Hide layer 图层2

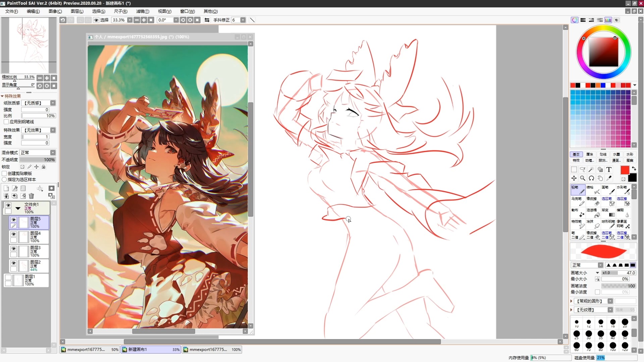tap(13, 263)
